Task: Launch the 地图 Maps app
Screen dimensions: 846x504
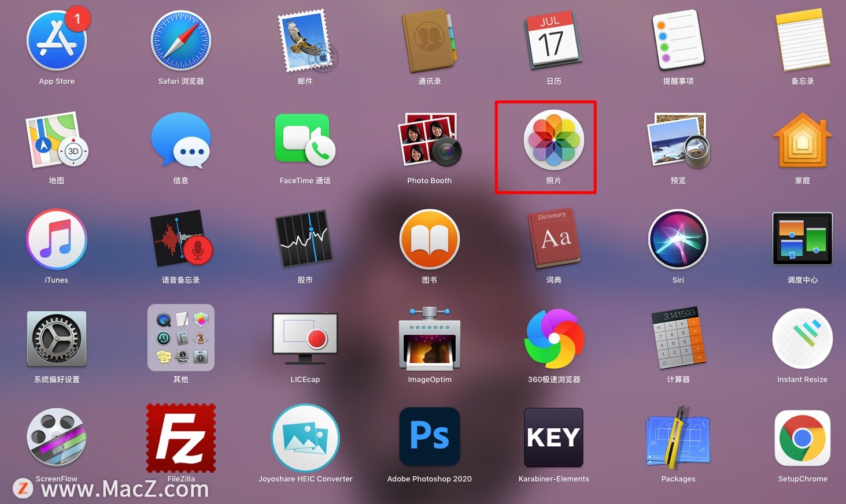Action: point(57,140)
